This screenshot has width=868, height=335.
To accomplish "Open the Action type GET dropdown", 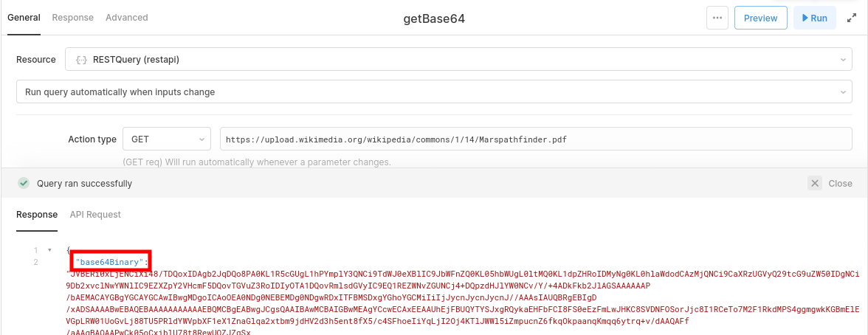I will tap(168, 139).
